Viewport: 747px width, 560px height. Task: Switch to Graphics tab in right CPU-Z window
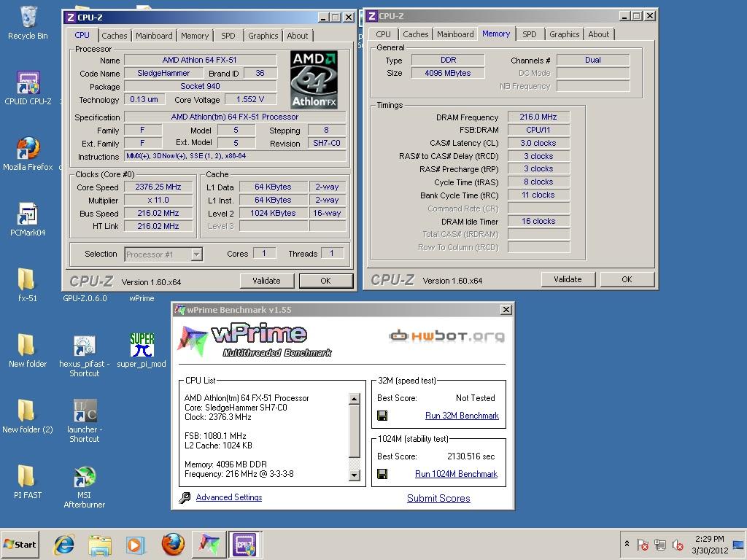[564, 34]
